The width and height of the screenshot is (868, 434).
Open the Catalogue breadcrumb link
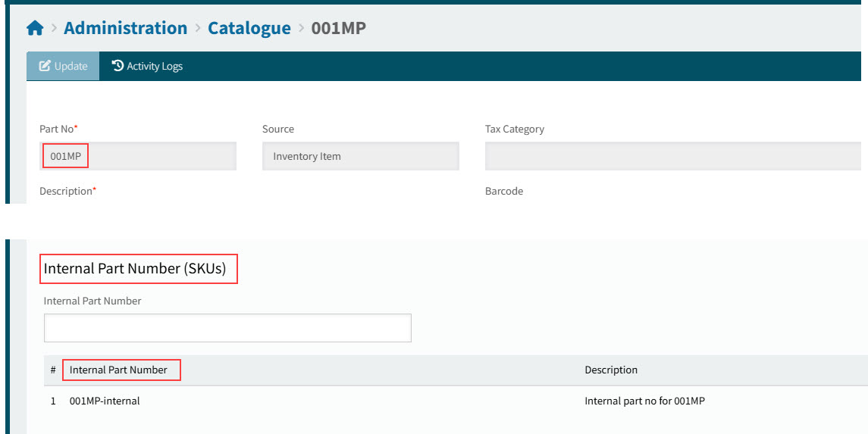point(249,28)
